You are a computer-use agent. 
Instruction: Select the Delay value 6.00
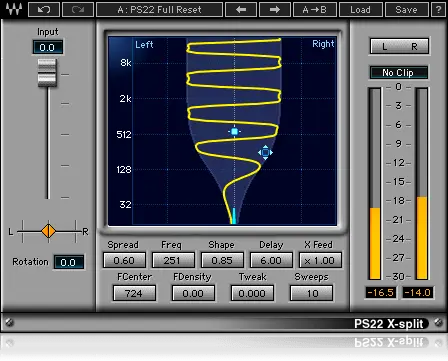click(271, 260)
